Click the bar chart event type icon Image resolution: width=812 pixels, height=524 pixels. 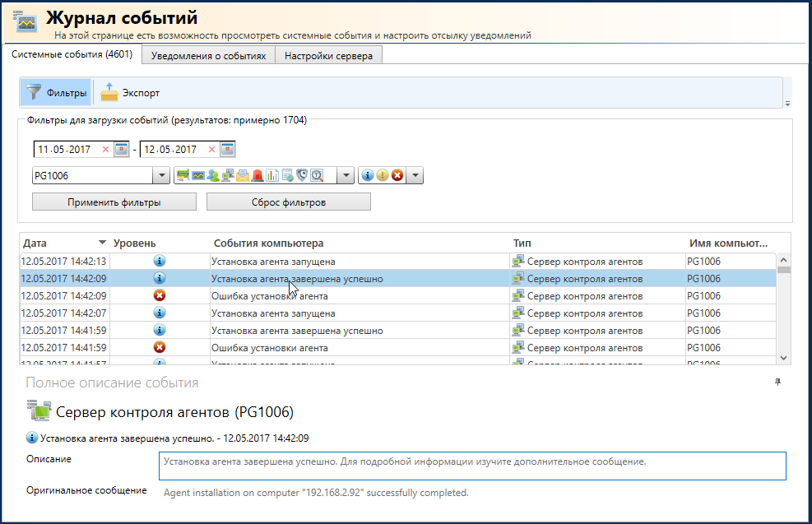[272, 175]
